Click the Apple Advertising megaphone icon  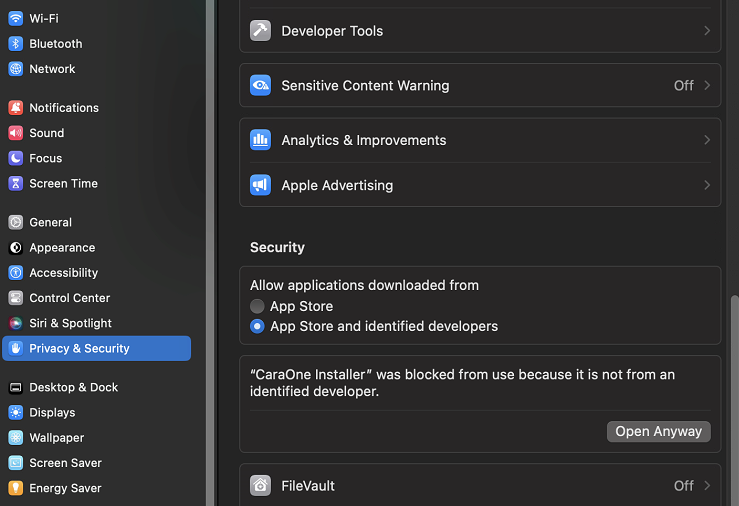(260, 185)
